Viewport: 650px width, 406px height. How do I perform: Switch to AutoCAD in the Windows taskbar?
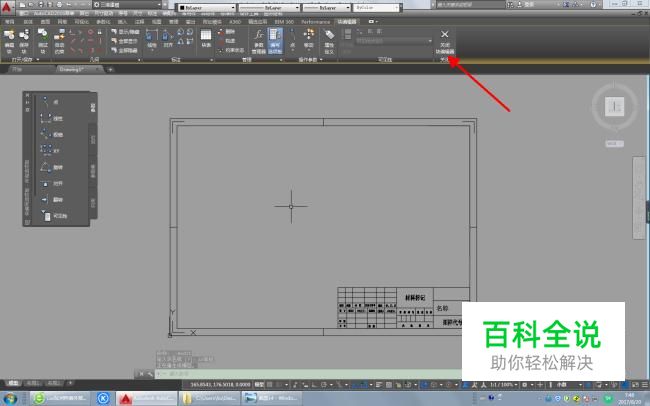(147, 399)
